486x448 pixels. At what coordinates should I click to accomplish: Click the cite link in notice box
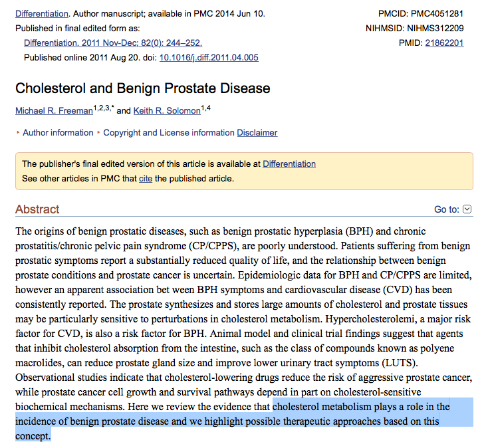(x=146, y=178)
